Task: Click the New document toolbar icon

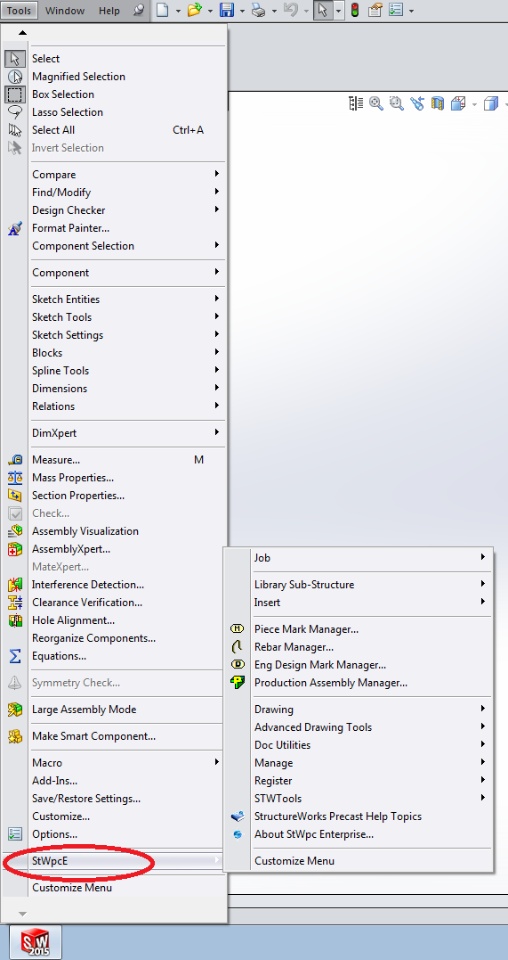Action: (x=162, y=10)
